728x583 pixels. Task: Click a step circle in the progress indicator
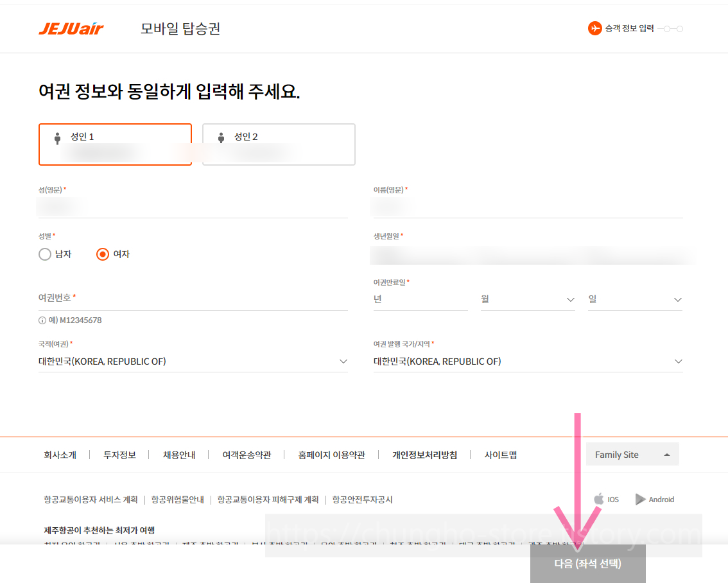tap(668, 28)
